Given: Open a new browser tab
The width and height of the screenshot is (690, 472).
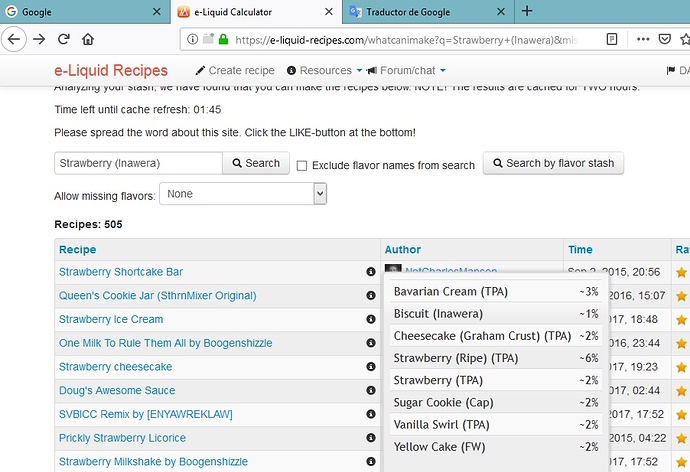Looking at the screenshot, I should click(527, 11).
